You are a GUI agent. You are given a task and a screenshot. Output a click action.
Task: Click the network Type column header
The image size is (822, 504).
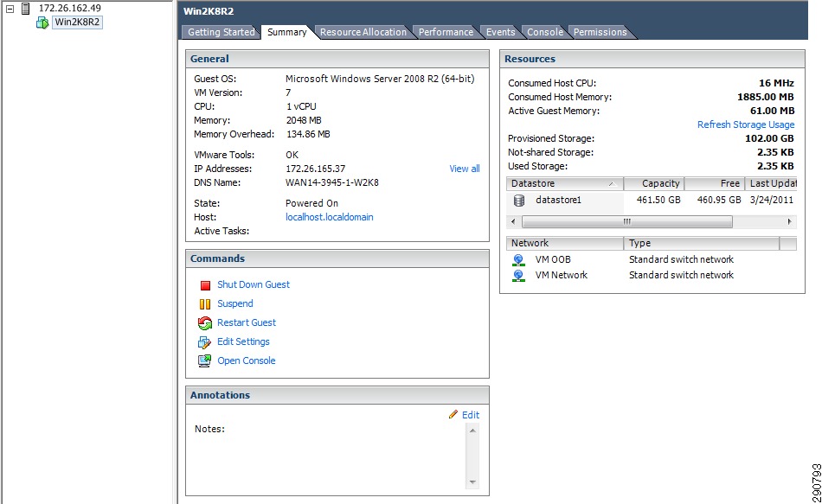click(702, 243)
